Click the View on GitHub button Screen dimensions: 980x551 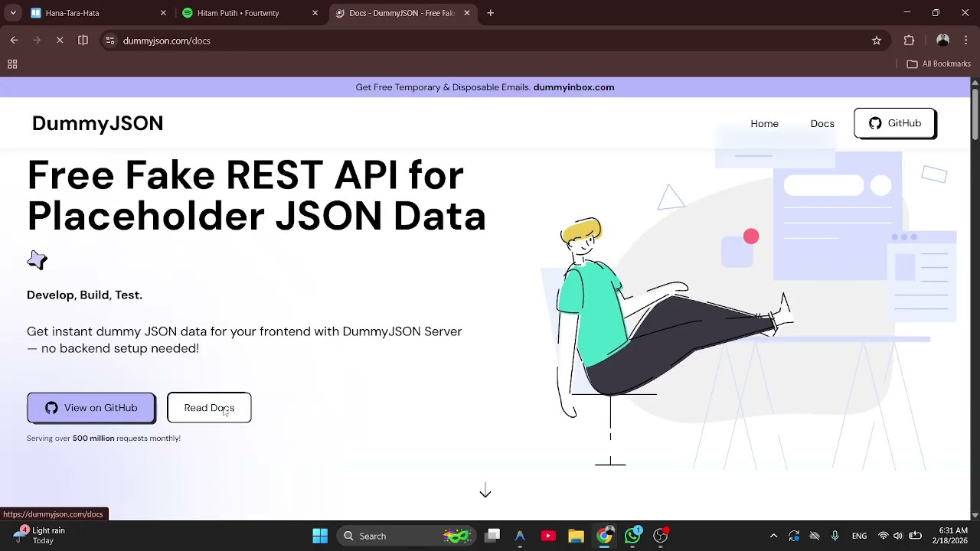pos(91,408)
